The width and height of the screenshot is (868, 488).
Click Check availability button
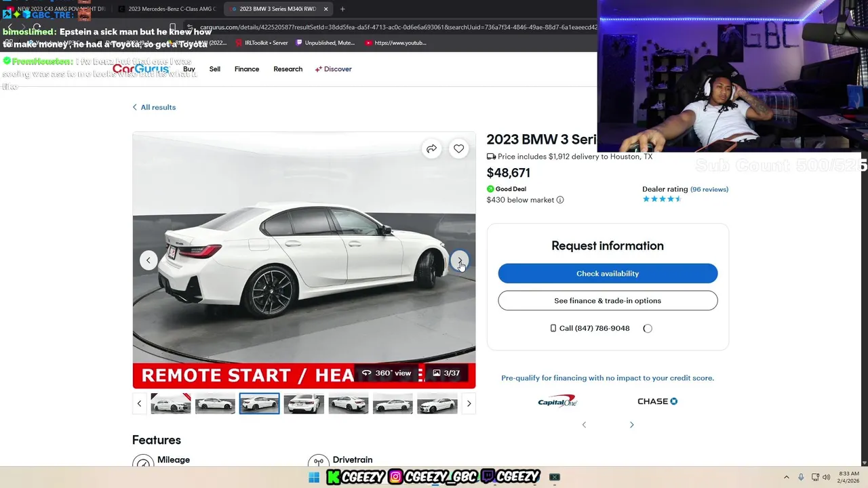pyautogui.click(x=608, y=273)
